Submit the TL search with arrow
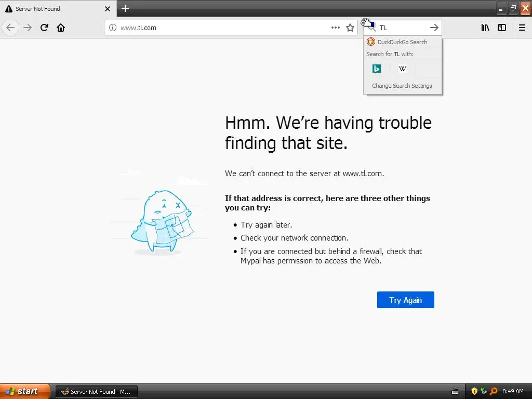 coord(434,28)
